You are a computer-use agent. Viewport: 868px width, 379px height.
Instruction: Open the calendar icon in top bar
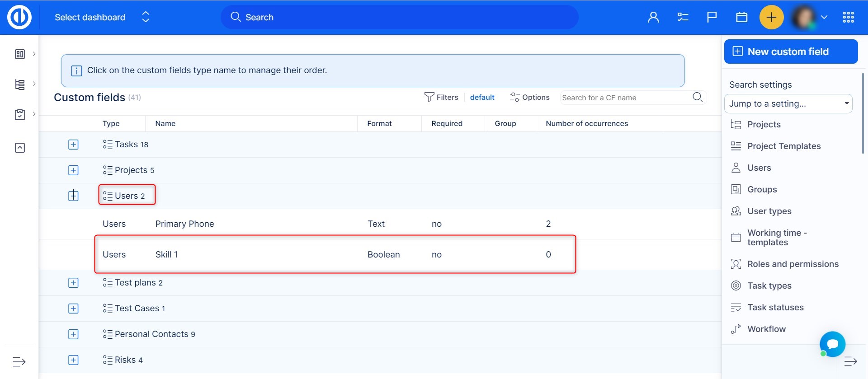pos(741,18)
